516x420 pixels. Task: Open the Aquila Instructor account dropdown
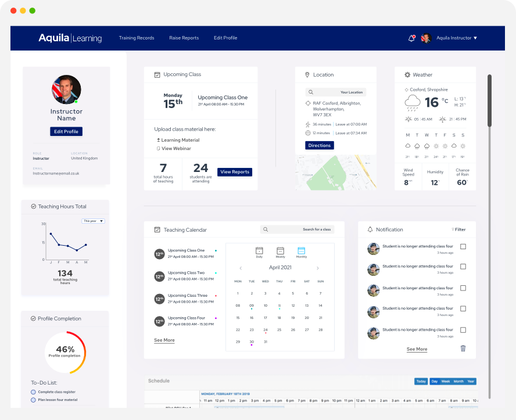point(457,38)
